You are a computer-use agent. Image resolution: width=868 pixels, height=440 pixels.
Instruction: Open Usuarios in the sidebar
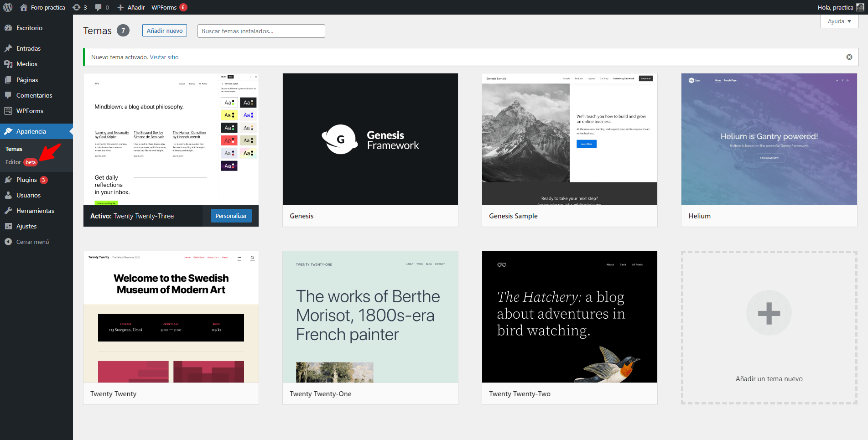point(28,195)
